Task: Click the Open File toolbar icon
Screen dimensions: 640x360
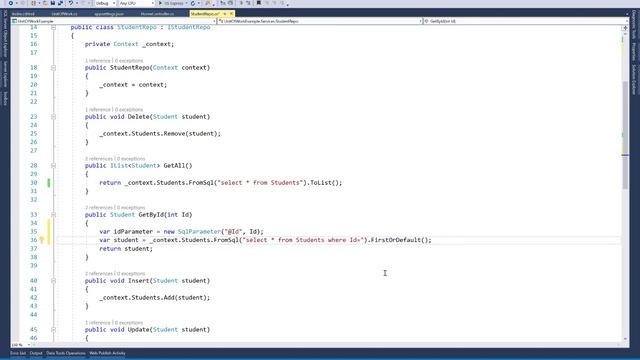Action: point(45,3)
